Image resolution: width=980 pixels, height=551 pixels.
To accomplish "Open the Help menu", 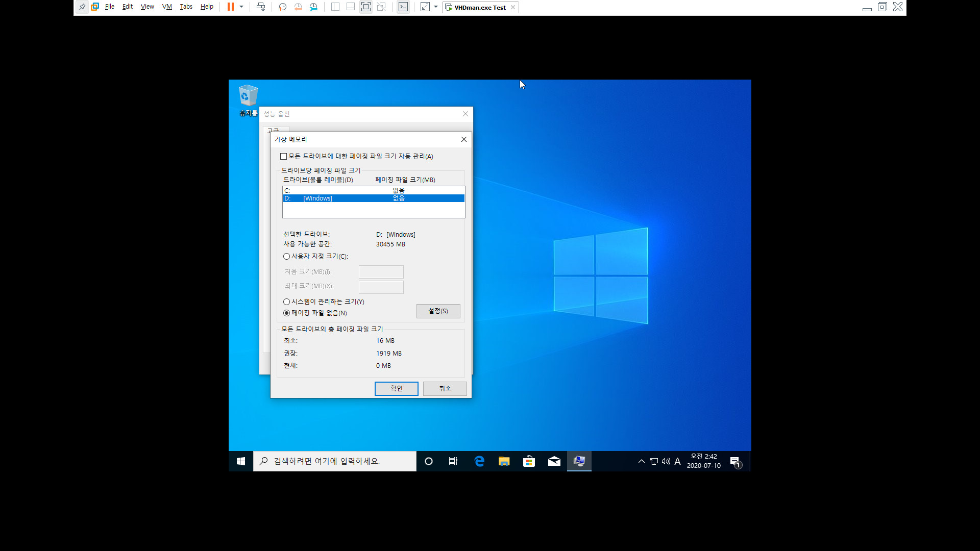I will pyautogui.click(x=207, y=7).
